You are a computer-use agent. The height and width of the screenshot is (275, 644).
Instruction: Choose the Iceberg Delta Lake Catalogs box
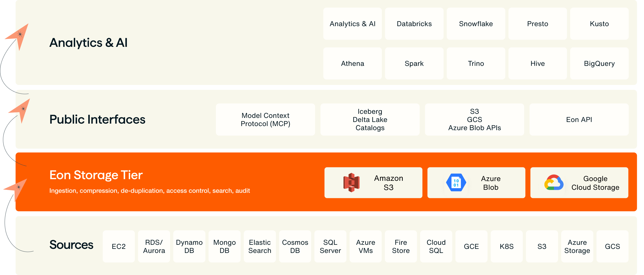[370, 120]
